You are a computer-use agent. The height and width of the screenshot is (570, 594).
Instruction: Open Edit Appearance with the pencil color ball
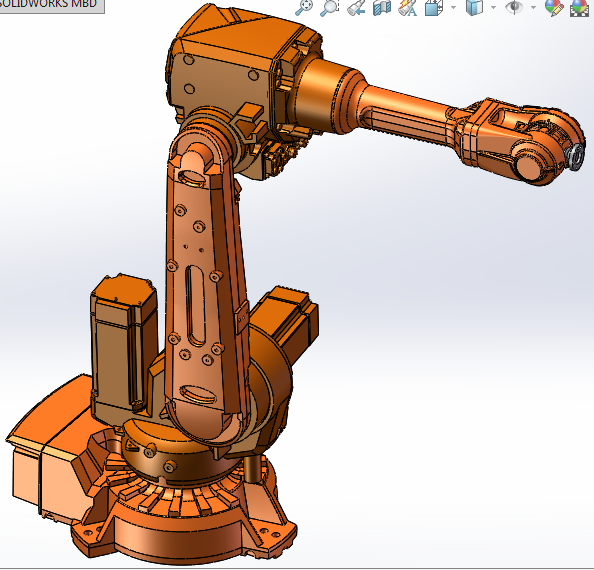coord(554,8)
